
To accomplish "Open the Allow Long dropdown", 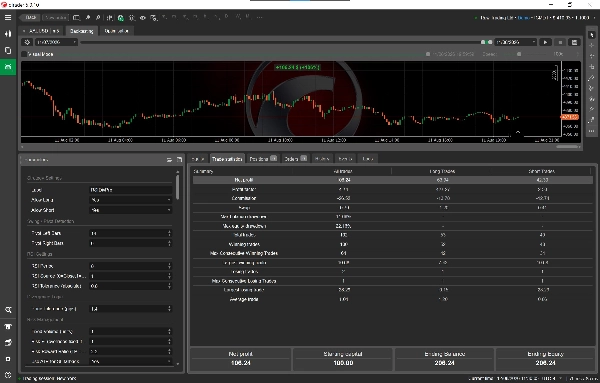I will coord(130,200).
